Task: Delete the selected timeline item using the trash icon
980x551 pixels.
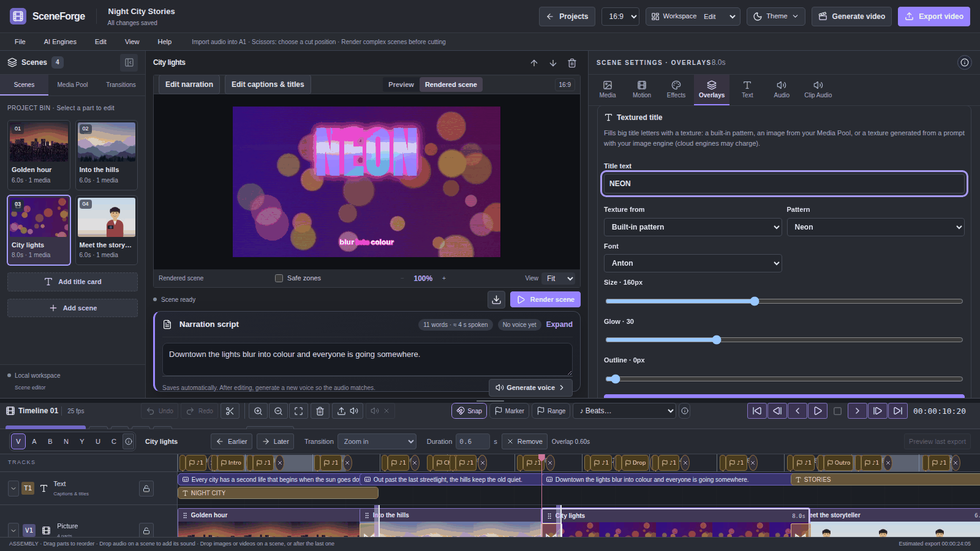Action: coord(320,411)
